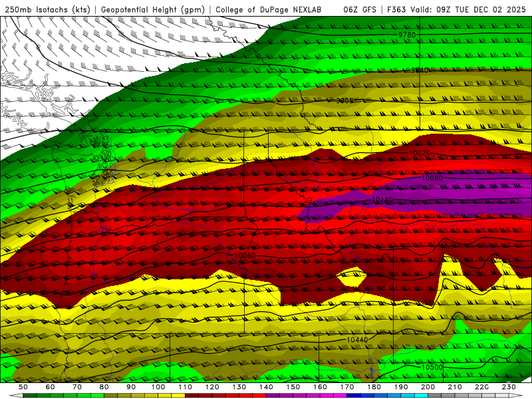Click the 10080 height contour label
Viewport: 532px width, 399px height.
pos(432,178)
